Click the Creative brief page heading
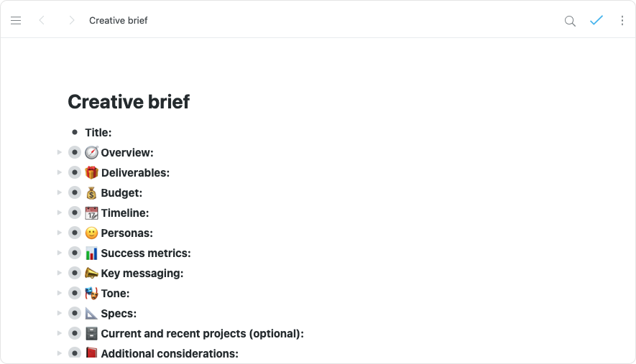The image size is (636, 364). (x=129, y=102)
